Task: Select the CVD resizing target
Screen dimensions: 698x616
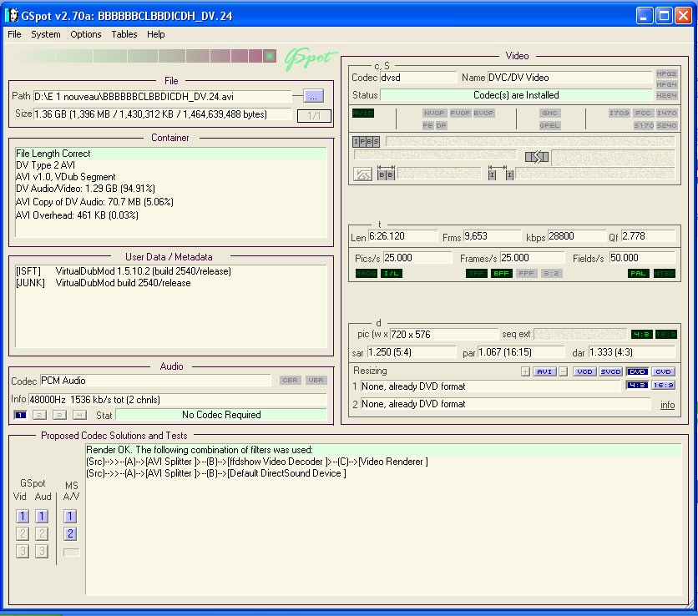Action: point(663,371)
